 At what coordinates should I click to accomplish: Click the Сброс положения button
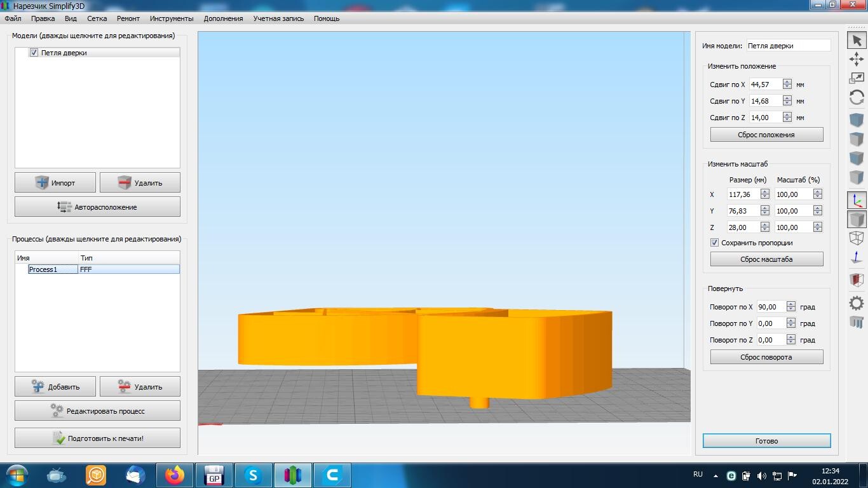point(766,135)
